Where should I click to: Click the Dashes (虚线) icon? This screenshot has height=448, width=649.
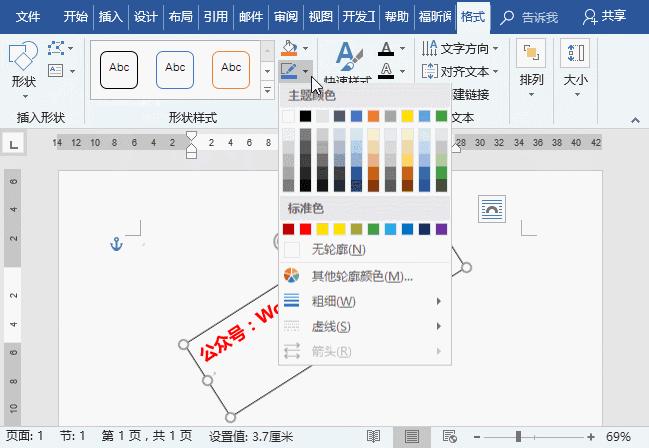coord(291,326)
